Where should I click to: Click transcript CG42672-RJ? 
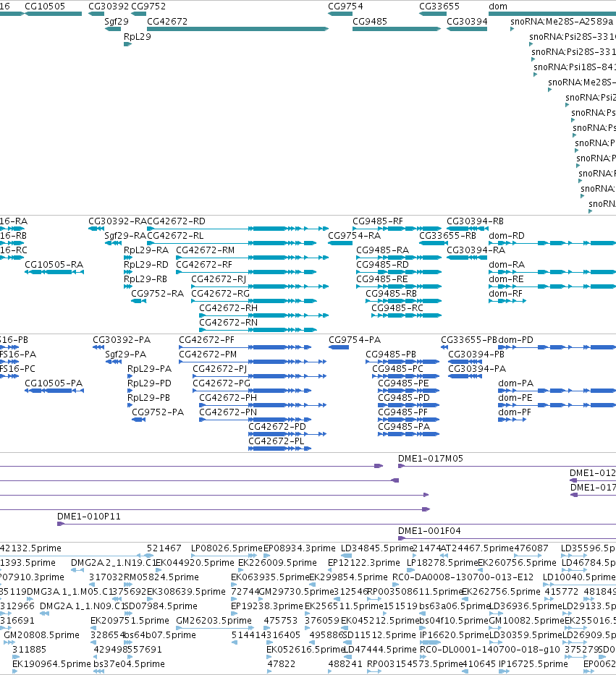click(x=260, y=286)
